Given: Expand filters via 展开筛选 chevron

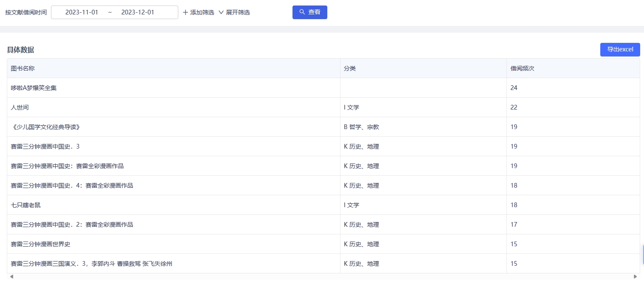Looking at the screenshot, I should point(221,12).
